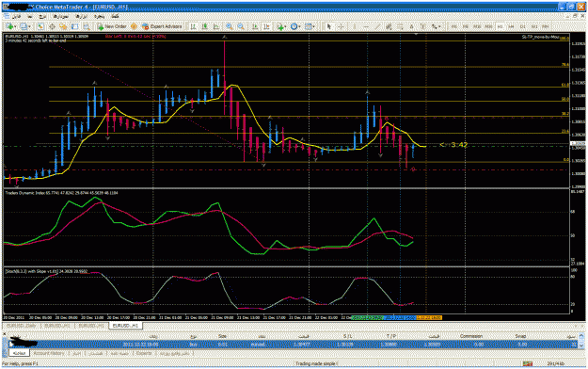This screenshot has height=369, width=588.
Task: Switch chart to line chart display
Action: coord(216,26)
